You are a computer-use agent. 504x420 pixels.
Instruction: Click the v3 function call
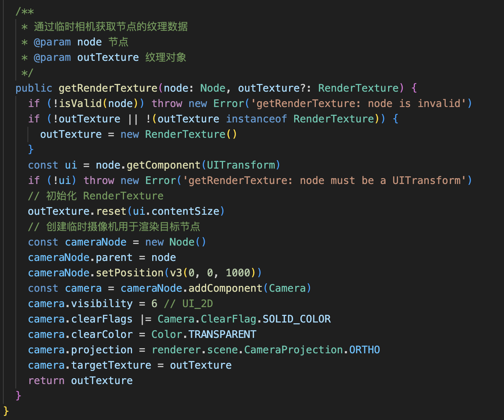(x=176, y=273)
